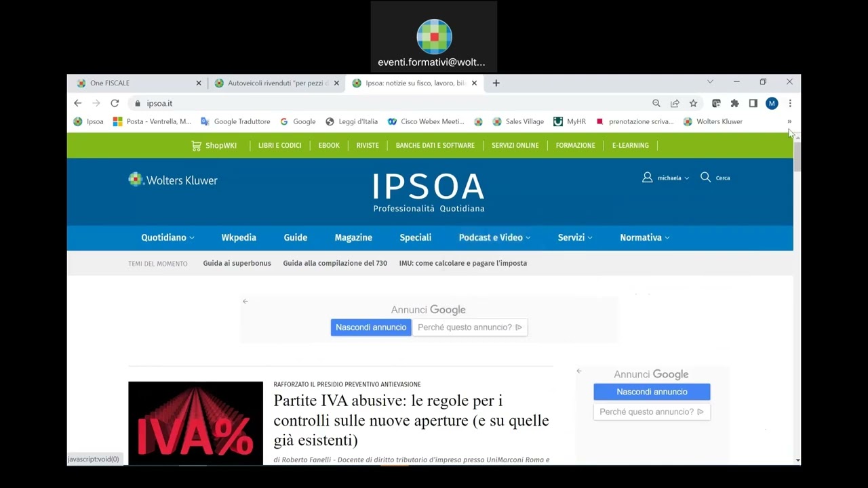Close the Ipsoa notizie tab
This screenshot has height=488, width=868.
click(474, 83)
